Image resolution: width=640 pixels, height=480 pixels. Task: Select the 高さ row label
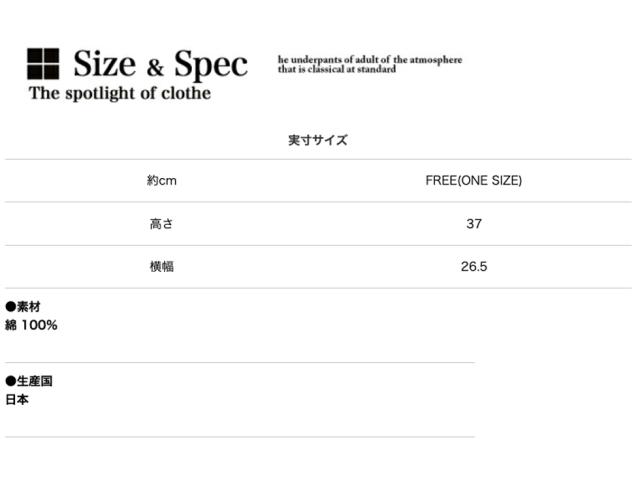(161, 224)
